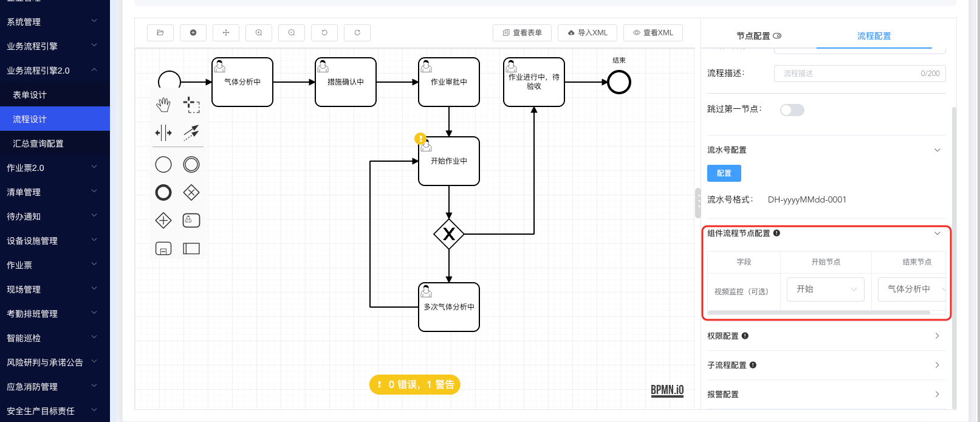The image size is (980, 422).
Task: Open the 开始 start-node dropdown
Action: click(826, 289)
